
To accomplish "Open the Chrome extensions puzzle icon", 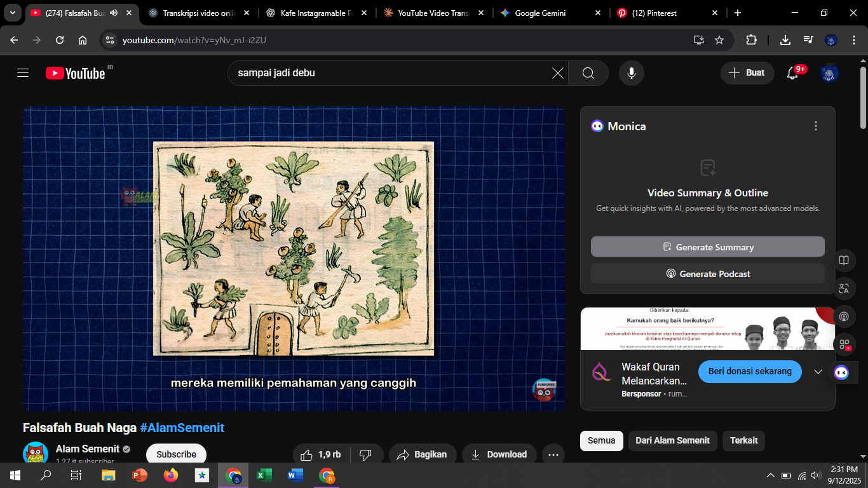I will pyautogui.click(x=751, y=40).
